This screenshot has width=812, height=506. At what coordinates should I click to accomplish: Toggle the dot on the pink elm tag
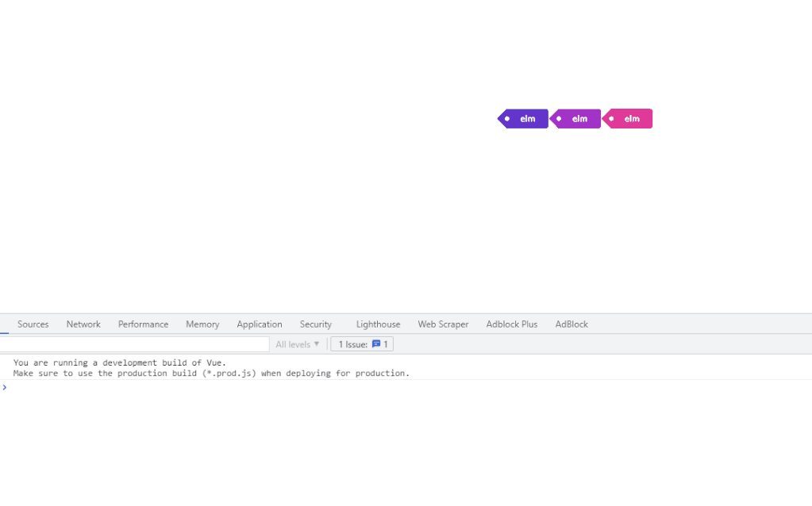coord(612,118)
